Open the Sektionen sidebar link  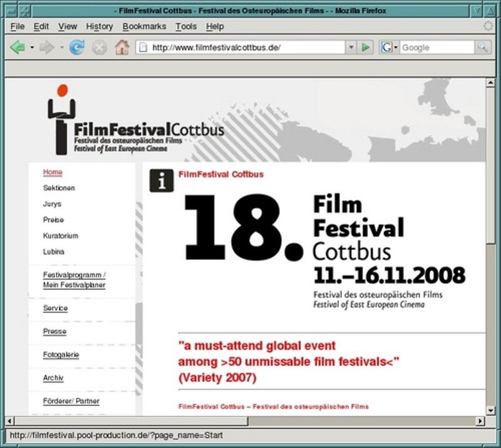(x=59, y=188)
